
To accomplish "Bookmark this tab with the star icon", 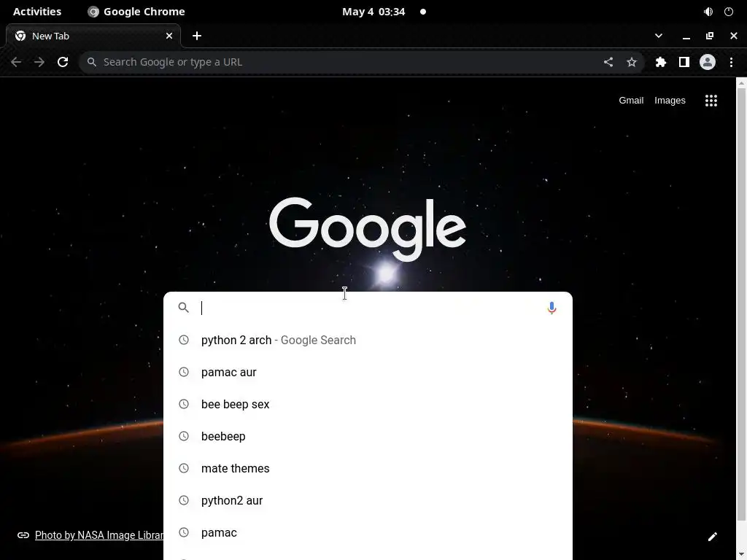I will point(632,62).
